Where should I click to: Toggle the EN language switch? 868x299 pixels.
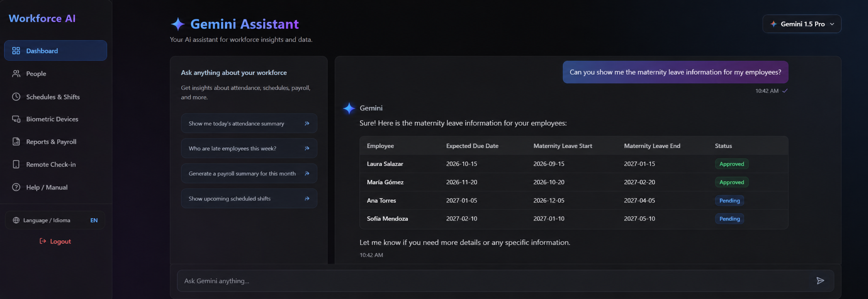[94, 220]
